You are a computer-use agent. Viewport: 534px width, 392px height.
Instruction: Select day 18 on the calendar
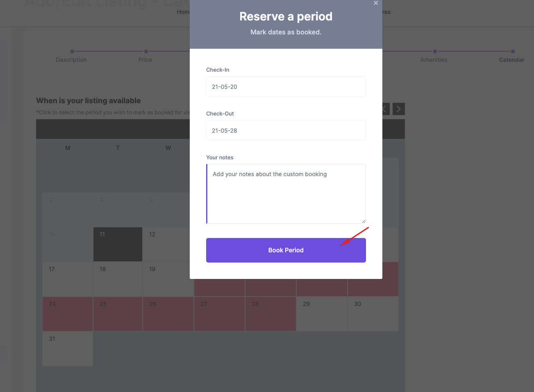click(x=118, y=279)
